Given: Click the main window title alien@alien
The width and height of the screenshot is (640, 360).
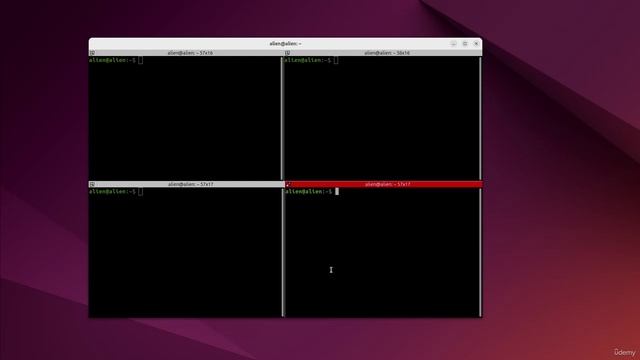Looking at the screenshot, I should tap(285, 43).
